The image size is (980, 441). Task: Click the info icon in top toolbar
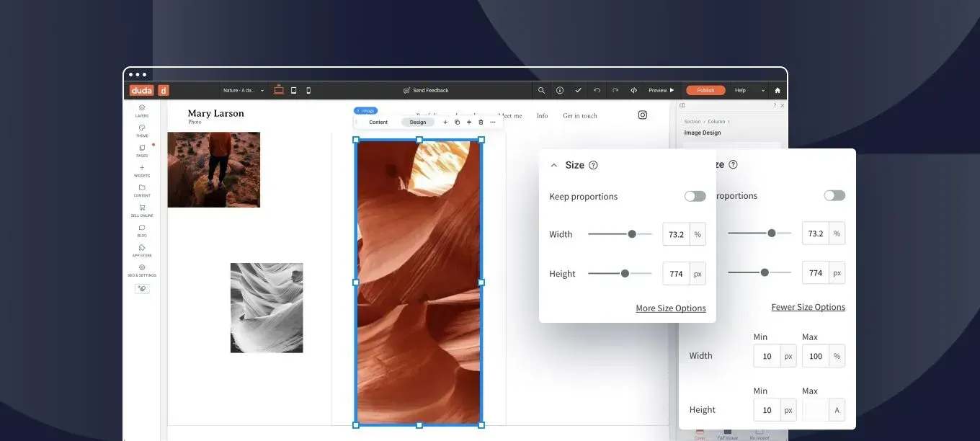pos(560,90)
